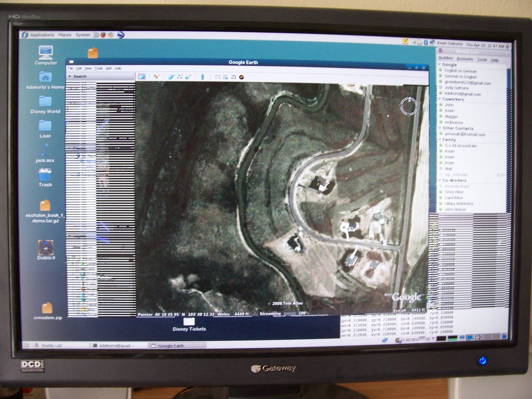
Task: Click the Add Path toolbar icon
Action: point(180,76)
